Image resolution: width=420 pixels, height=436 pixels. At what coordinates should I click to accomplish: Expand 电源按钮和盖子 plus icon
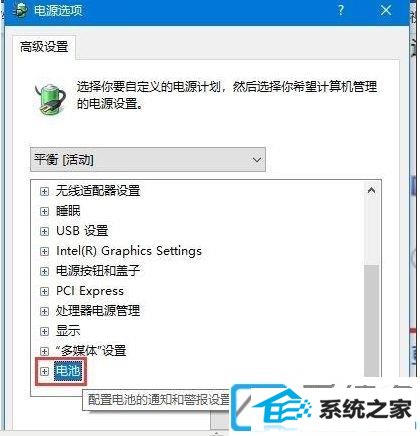[x=44, y=271]
